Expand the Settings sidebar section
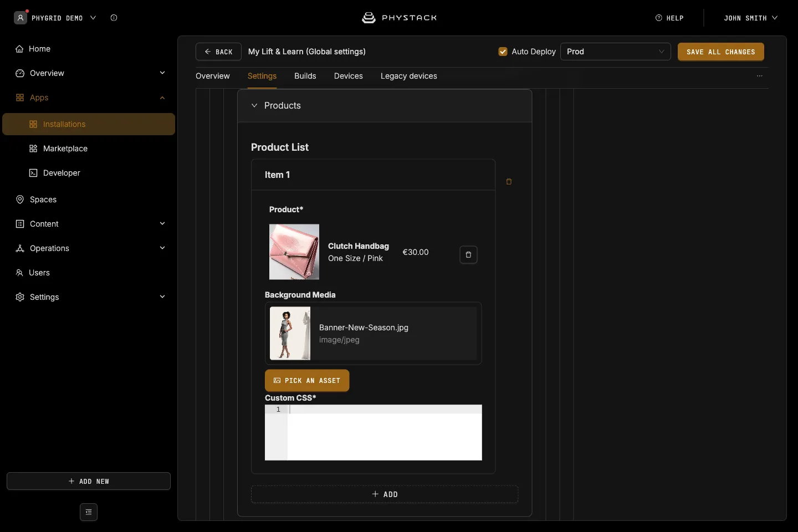The image size is (798, 532). (162, 297)
